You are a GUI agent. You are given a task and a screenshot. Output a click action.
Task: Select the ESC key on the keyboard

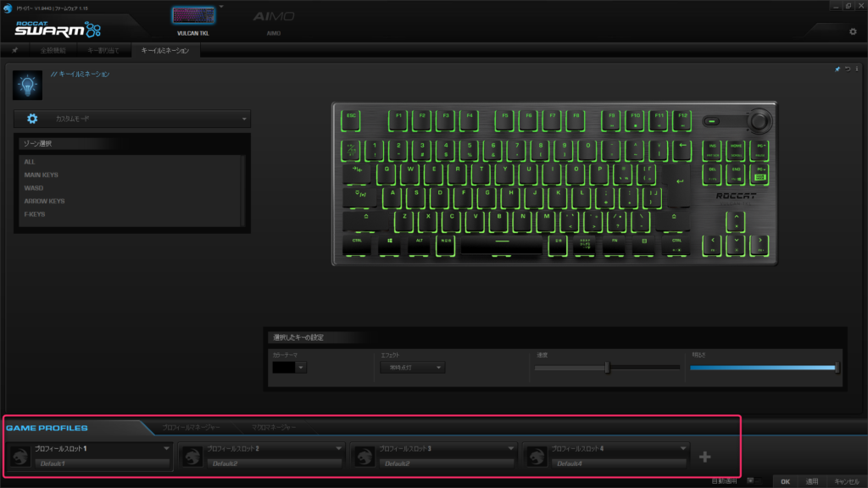[x=351, y=120]
